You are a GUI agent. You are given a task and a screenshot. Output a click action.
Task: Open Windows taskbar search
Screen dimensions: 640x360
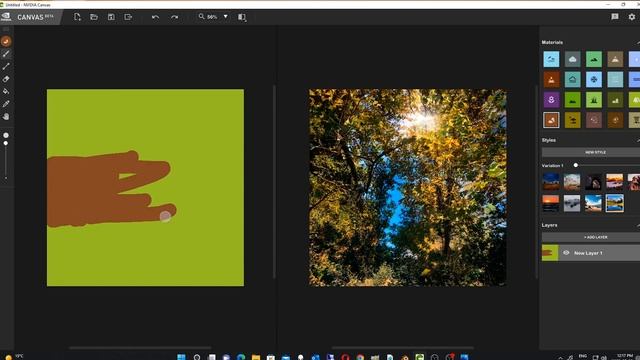[197, 357]
